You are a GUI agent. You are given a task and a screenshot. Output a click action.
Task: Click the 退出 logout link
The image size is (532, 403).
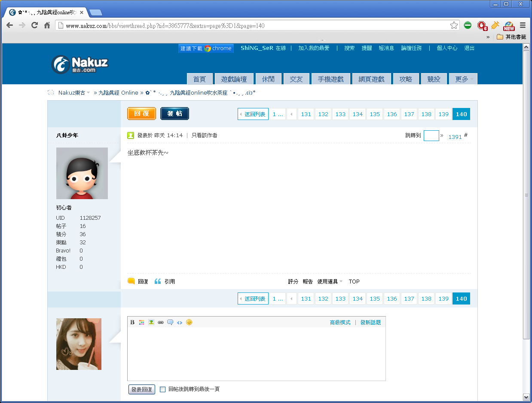click(469, 48)
